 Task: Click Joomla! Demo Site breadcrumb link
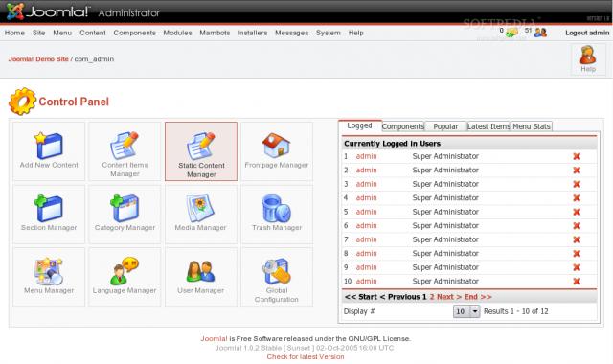coord(38,59)
